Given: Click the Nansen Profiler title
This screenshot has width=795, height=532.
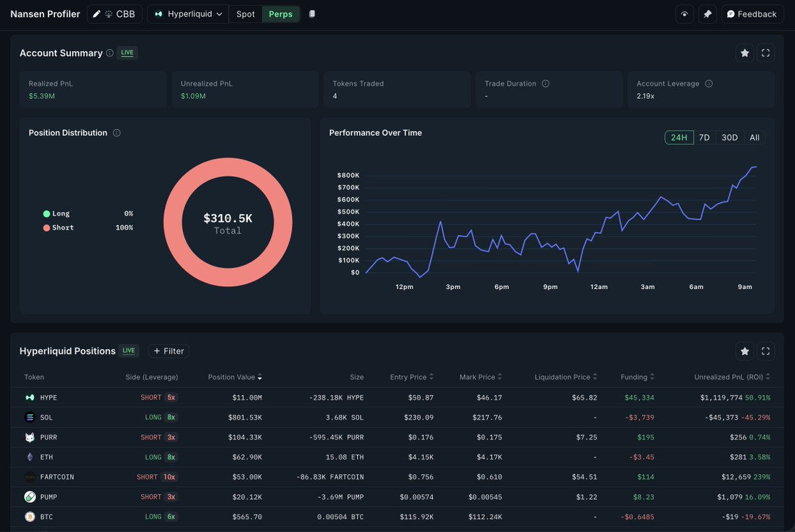Looking at the screenshot, I should click(x=45, y=14).
